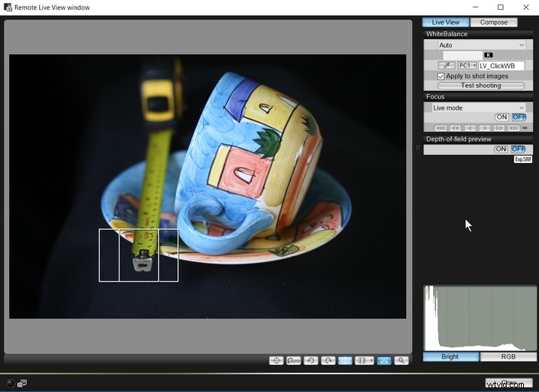This screenshot has width=539, height=392.
Task: Rotate the live view clockwise
Action: point(329,360)
